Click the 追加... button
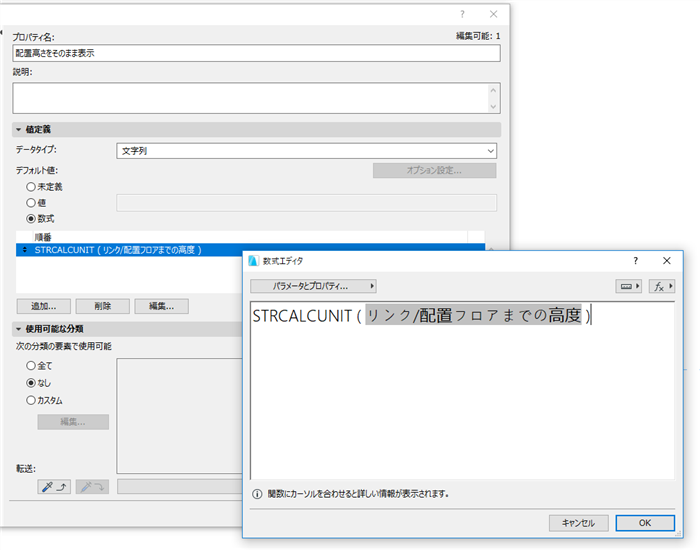700x550 pixels. 44,306
